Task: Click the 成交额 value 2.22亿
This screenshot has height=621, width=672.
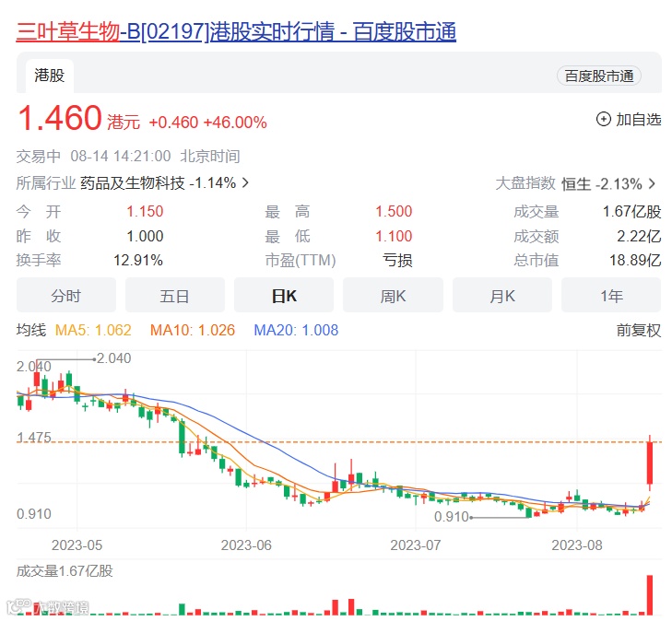Action: [639, 237]
